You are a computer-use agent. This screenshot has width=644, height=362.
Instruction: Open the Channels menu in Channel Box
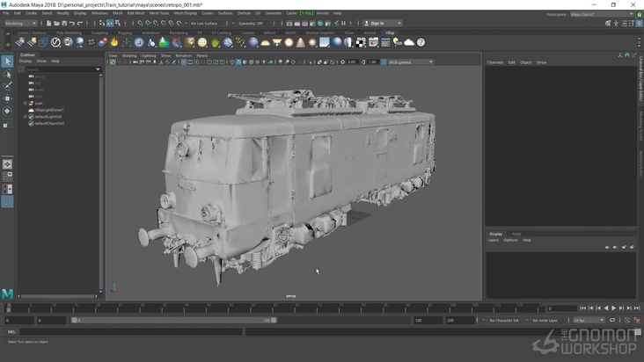495,62
